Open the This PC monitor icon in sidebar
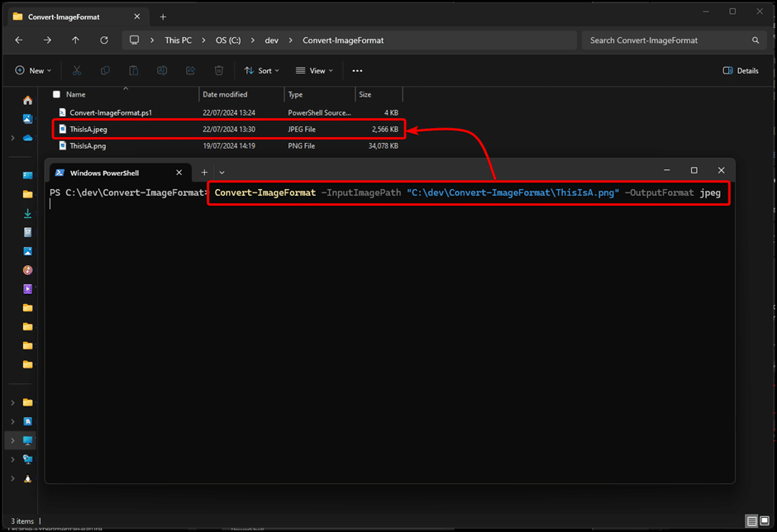This screenshot has width=777, height=532. [x=28, y=440]
